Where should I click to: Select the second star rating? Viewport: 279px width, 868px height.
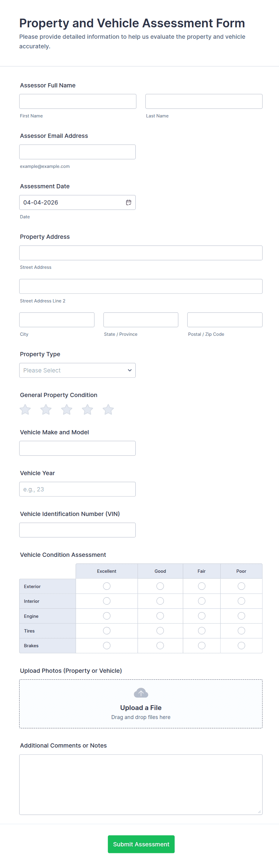coord(46,410)
